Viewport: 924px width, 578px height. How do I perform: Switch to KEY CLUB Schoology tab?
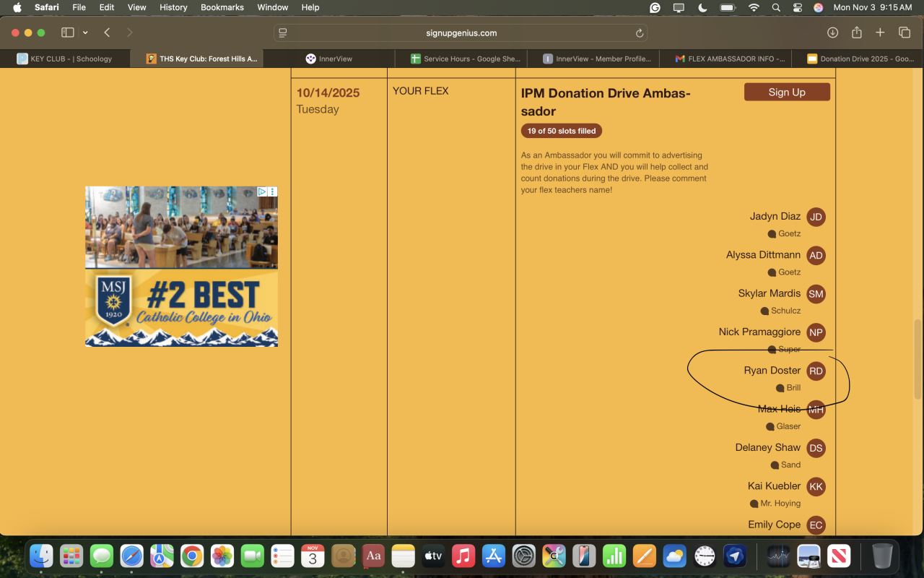point(65,59)
